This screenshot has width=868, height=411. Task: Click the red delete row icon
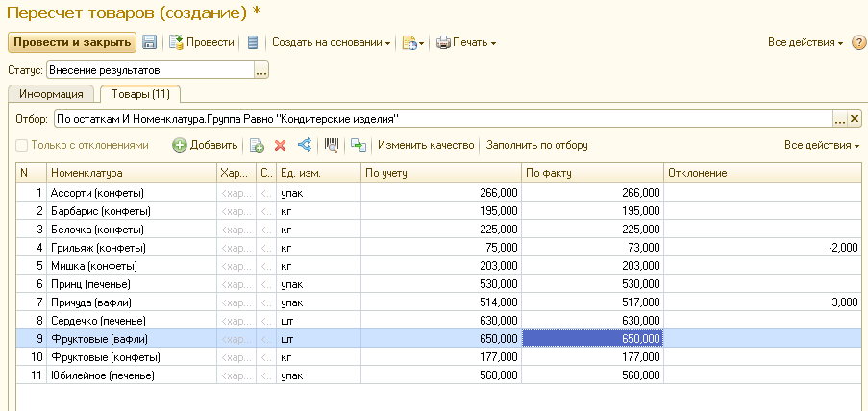[x=280, y=145]
